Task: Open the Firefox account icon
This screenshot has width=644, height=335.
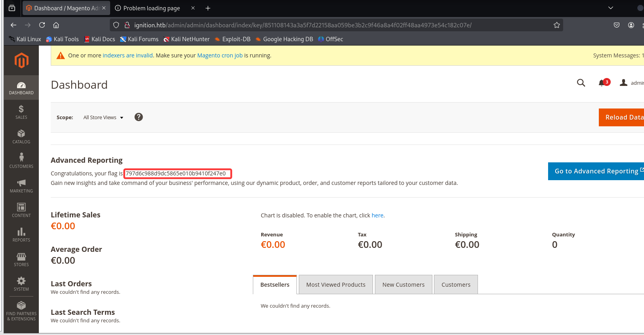Action: tap(631, 25)
